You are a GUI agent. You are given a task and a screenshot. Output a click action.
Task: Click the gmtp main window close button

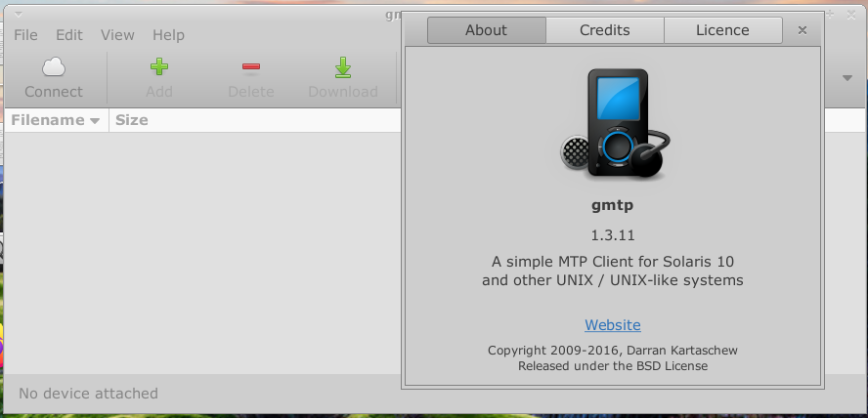point(851,16)
